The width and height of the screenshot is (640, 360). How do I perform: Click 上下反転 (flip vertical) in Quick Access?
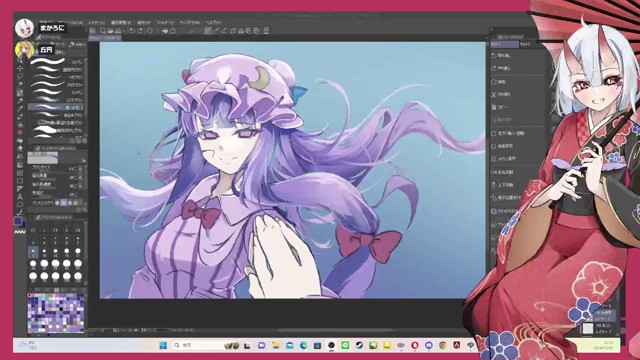(502, 185)
